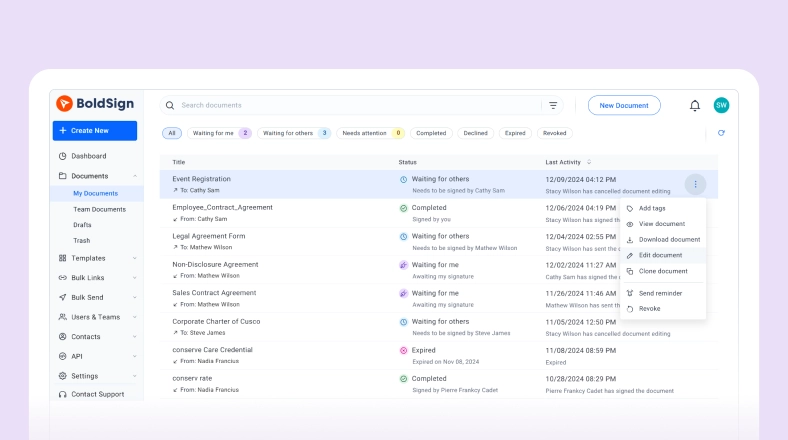Click the notification bell icon
This screenshot has width=788, height=440.
coord(695,105)
